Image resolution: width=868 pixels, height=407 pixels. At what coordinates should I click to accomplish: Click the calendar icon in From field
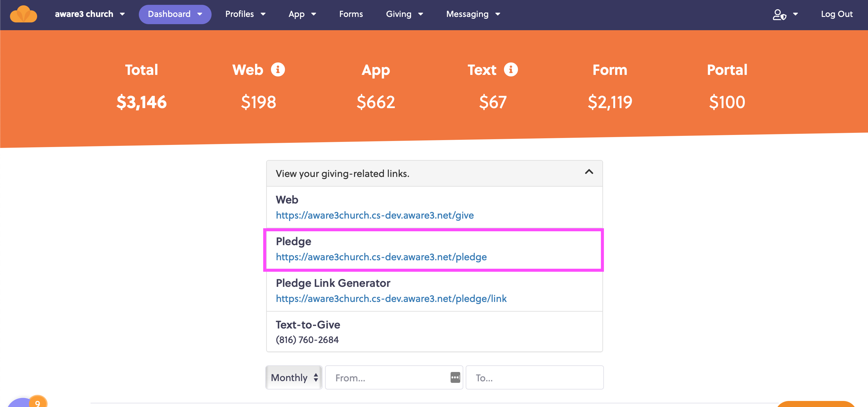455,377
